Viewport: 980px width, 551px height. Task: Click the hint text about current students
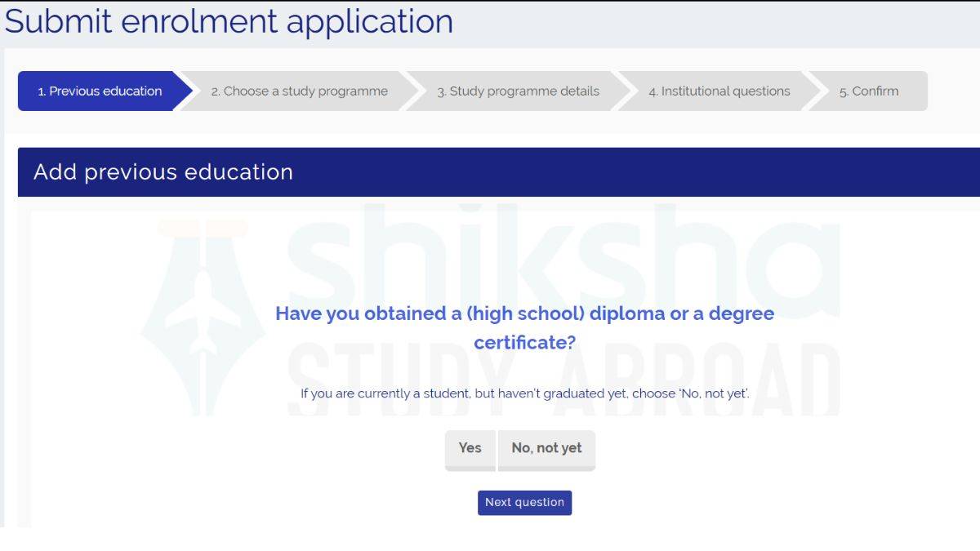click(525, 392)
